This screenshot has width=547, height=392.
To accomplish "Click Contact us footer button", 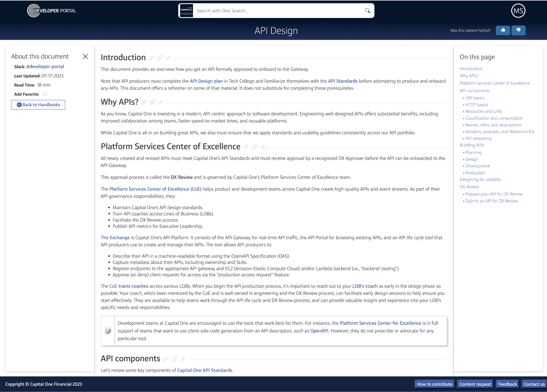I will (534, 384).
